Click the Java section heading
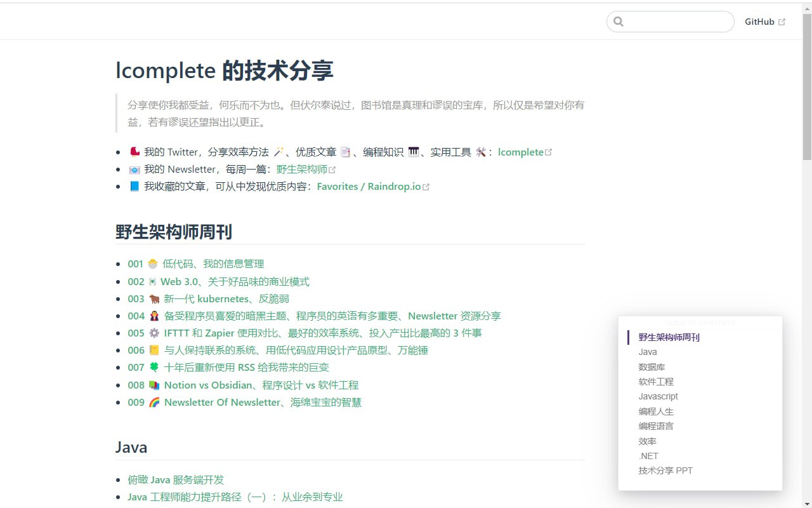 click(x=131, y=447)
